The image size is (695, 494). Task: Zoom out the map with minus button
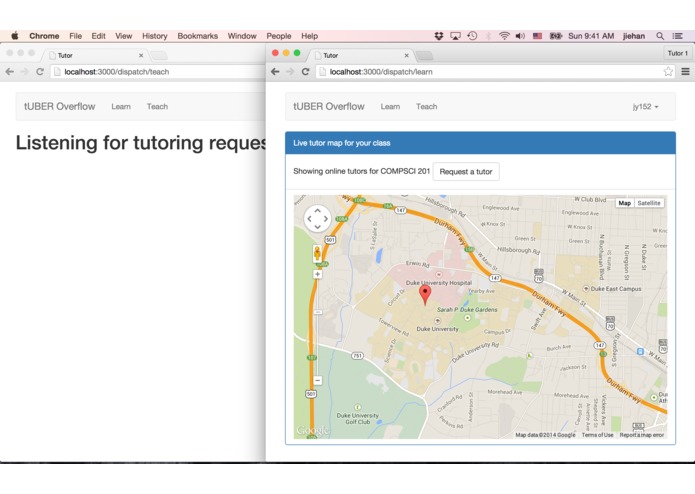pos(317,380)
